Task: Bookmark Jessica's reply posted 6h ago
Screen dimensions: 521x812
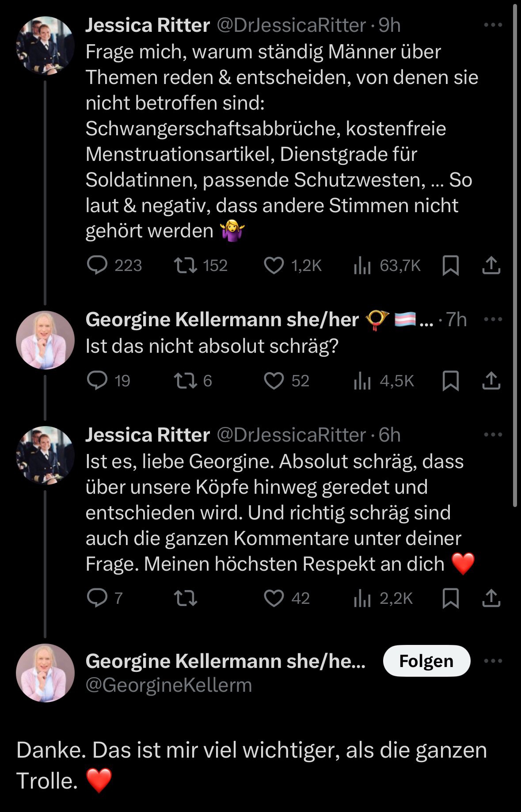Action: (450, 599)
